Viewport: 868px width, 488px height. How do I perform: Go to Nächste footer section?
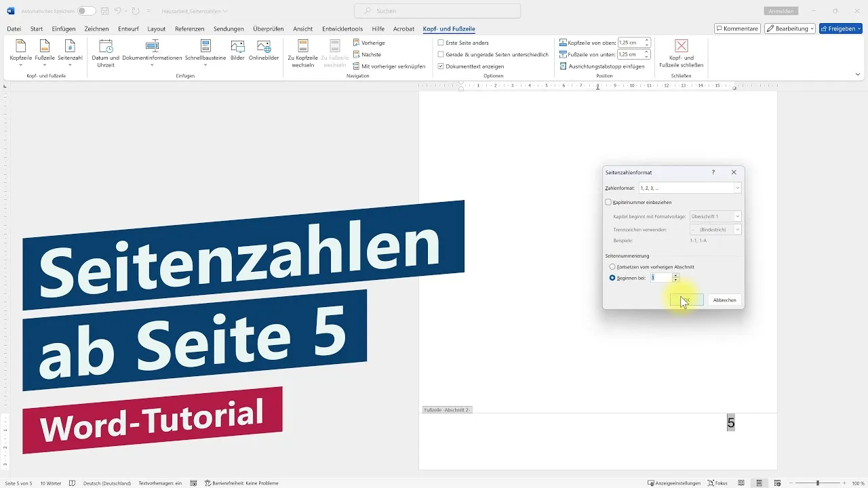pyautogui.click(x=367, y=54)
